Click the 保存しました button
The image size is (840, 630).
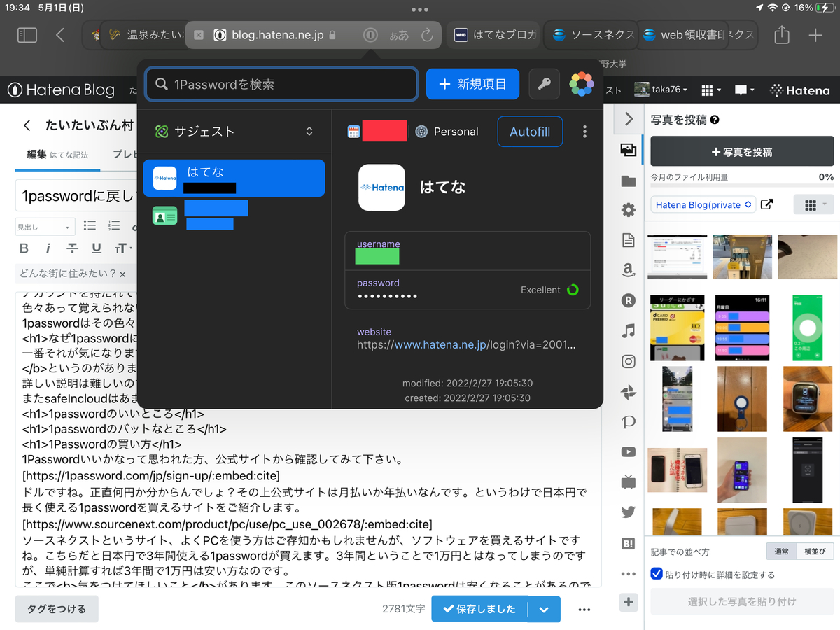(480, 609)
